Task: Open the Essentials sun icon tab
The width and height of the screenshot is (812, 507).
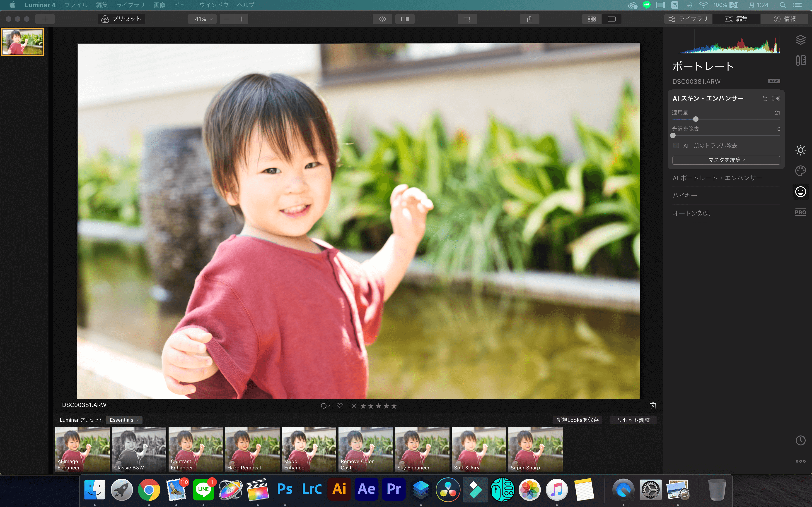Action: point(800,150)
